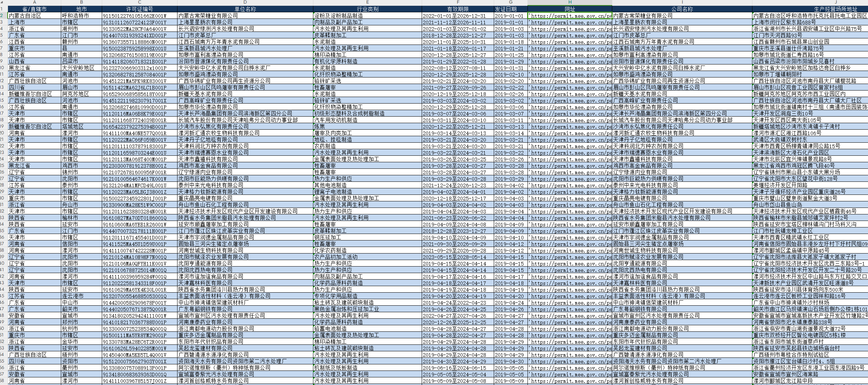Select 江门市皮革总厂 in 单位名称 column
The width and height of the screenshot is (868, 385).
pyautogui.click(x=245, y=35)
